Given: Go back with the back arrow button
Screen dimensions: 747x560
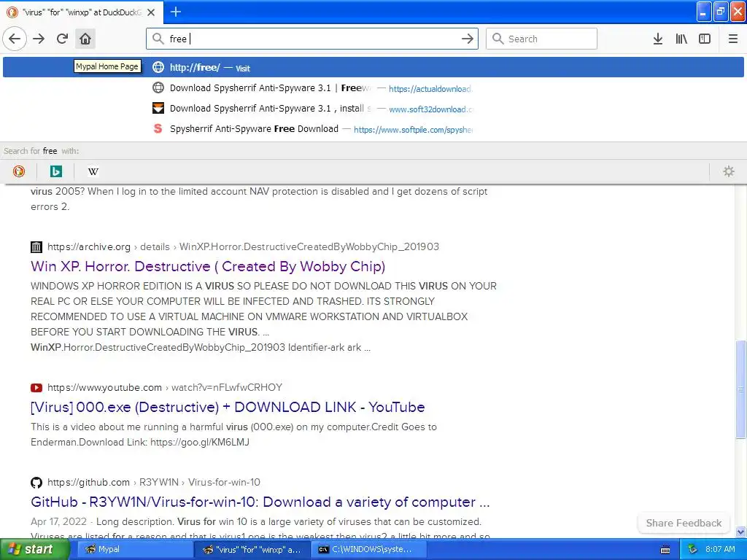Looking at the screenshot, I should click(15, 39).
